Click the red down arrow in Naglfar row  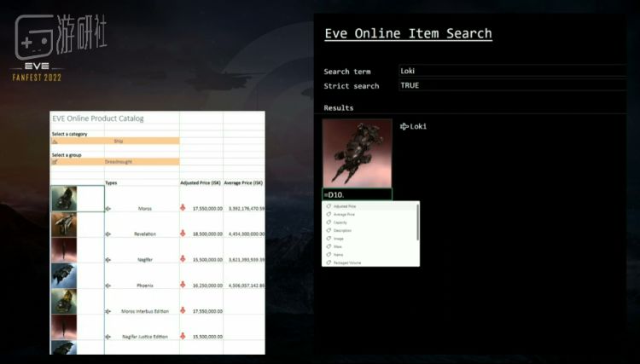tap(183, 259)
